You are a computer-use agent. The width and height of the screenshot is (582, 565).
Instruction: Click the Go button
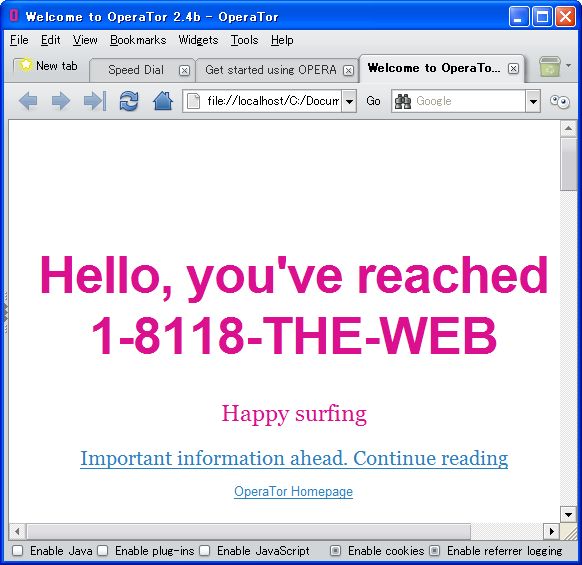[x=373, y=101]
